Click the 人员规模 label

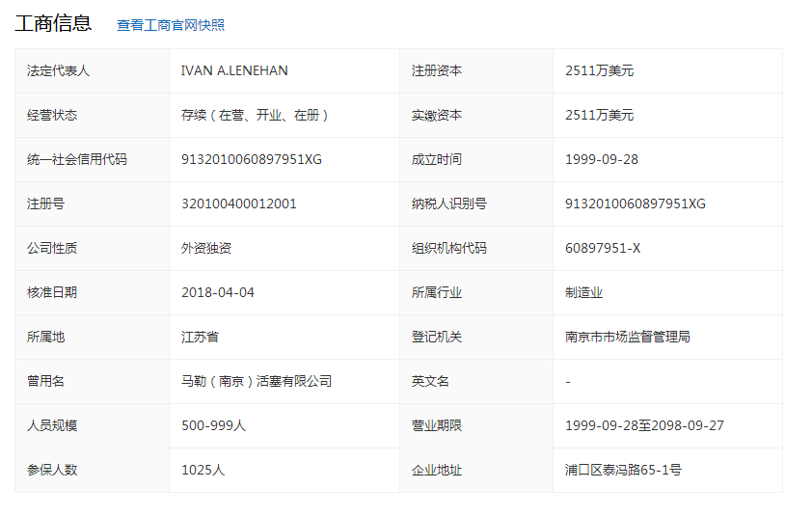[52, 425]
